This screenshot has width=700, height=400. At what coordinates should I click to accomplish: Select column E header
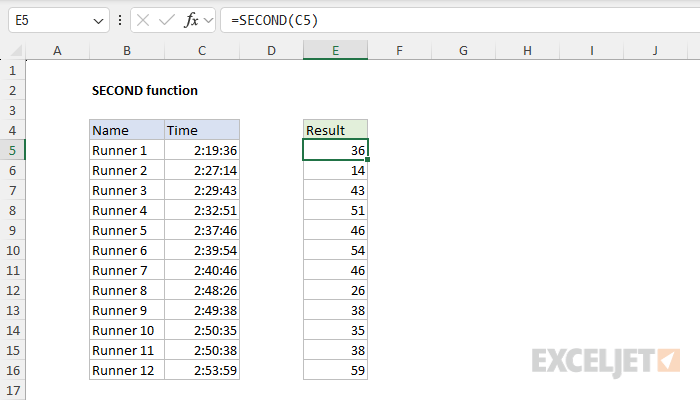click(x=335, y=50)
